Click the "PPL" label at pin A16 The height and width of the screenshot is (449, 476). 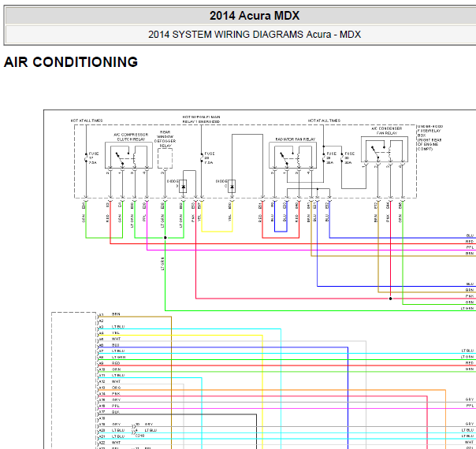(116, 406)
